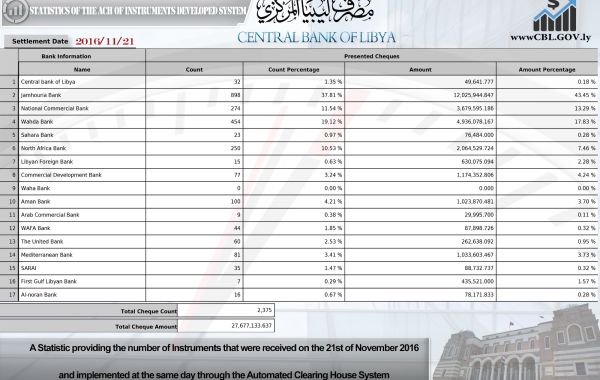Click the Count column header

coord(194,69)
